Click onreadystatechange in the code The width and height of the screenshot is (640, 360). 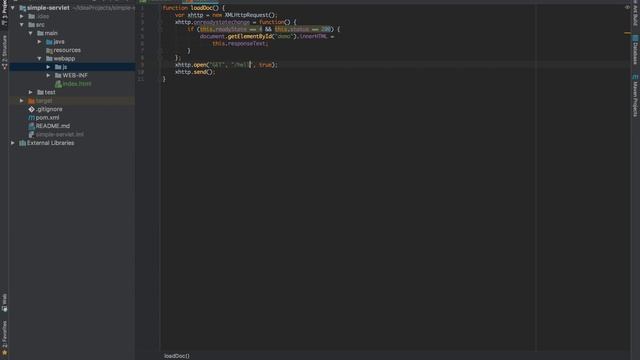(222, 22)
